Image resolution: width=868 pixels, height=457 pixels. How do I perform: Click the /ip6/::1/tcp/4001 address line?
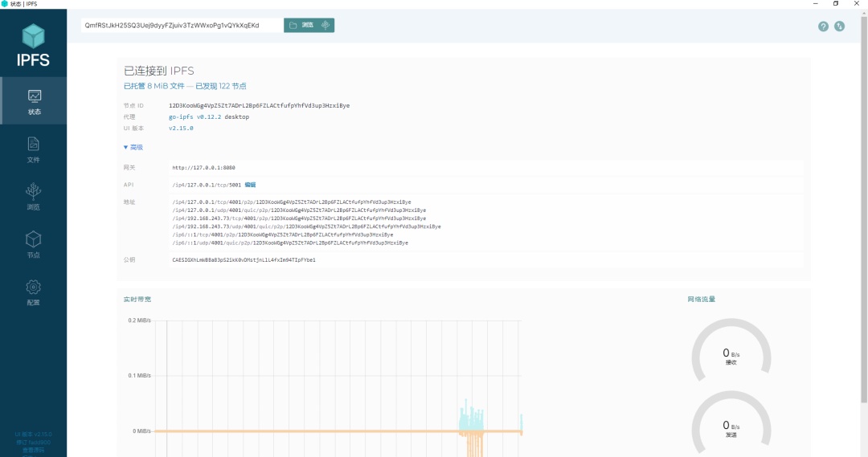(283, 235)
